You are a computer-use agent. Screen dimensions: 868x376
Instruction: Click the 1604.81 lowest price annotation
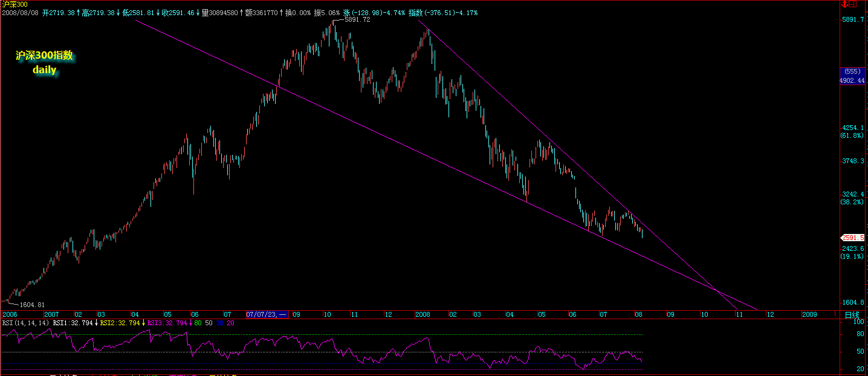[x=32, y=305]
